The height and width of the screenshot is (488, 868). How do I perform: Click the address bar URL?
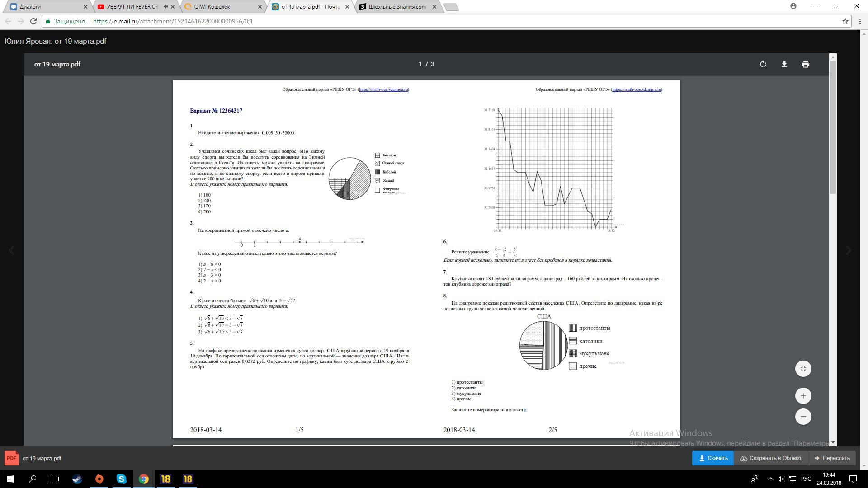pyautogui.click(x=173, y=21)
